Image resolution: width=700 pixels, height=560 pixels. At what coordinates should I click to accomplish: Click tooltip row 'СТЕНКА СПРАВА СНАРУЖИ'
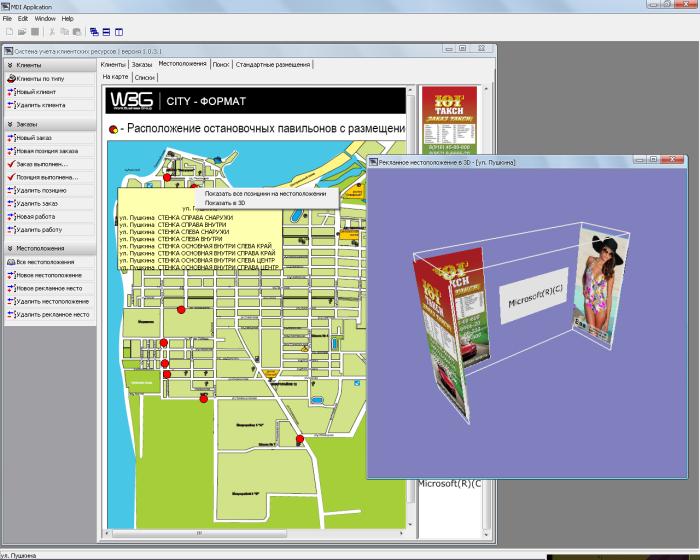coord(176,218)
